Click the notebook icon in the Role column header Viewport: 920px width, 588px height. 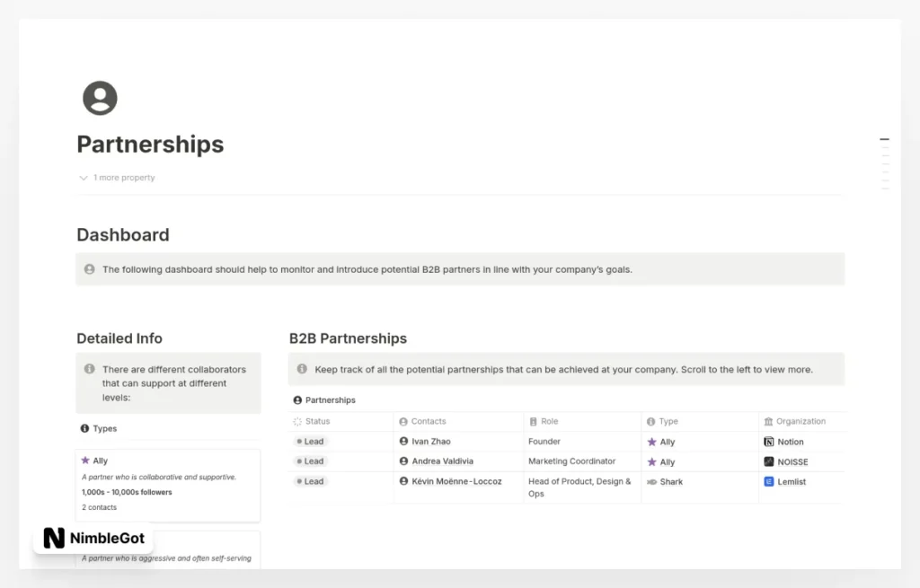[x=535, y=421]
